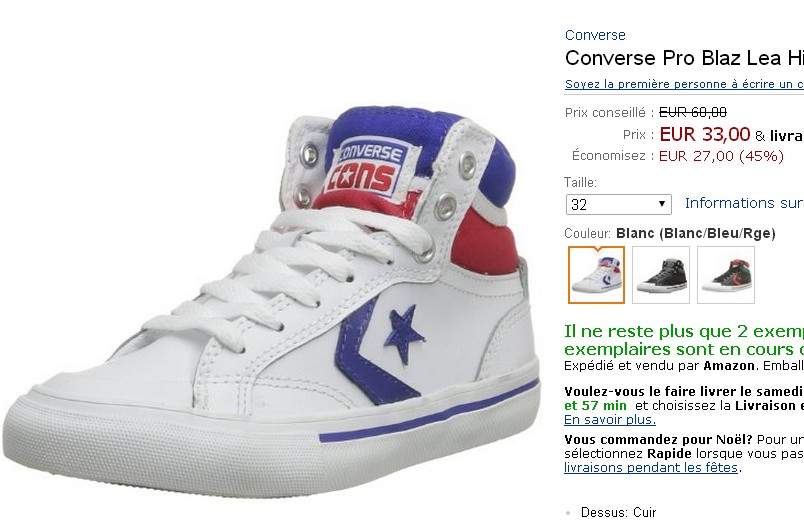Click the EUR 27,00 (45%) savings amount

[721, 156]
